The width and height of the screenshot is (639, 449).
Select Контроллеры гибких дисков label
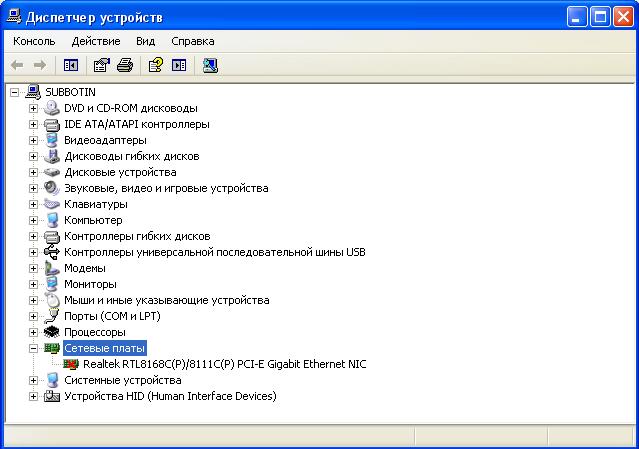[137, 236]
